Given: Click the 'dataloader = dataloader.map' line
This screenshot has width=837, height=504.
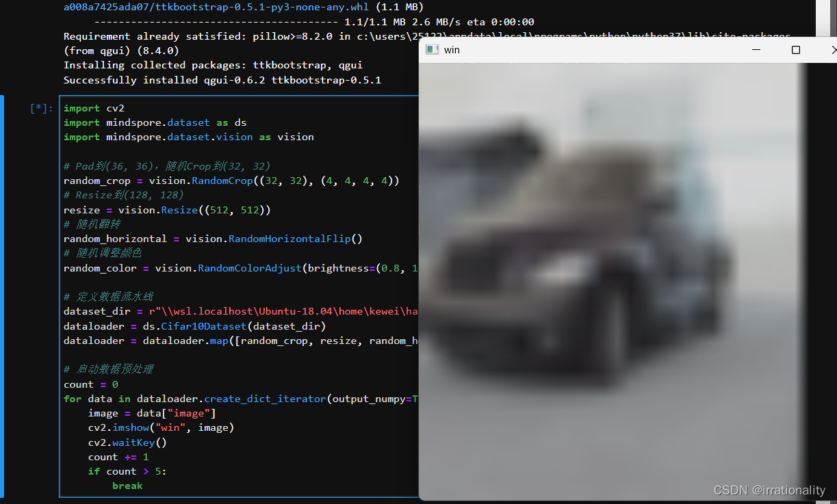Looking at the screenshot, I should click(x=241, y=341).
